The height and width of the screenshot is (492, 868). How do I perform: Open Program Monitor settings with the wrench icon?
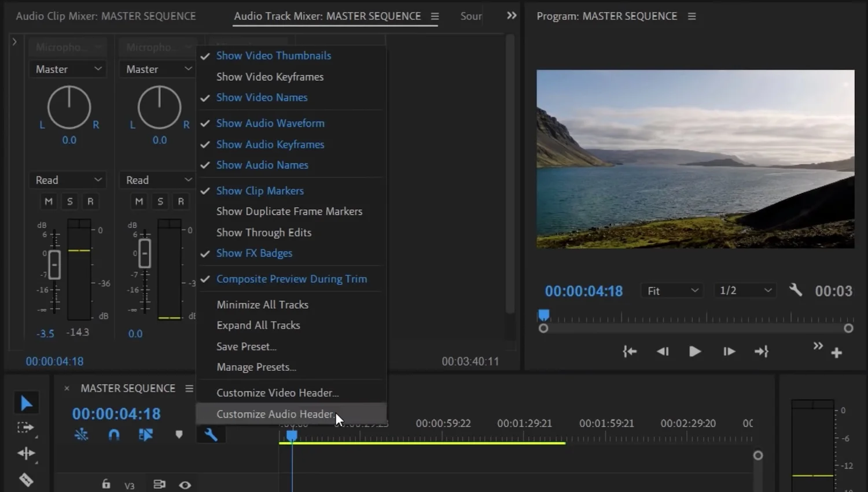(796, 290)
